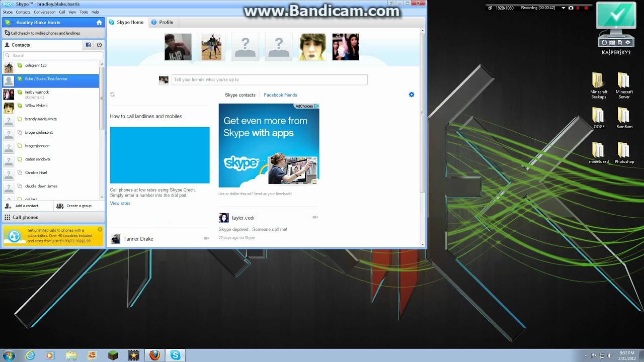This screenshot has width=644, height=362.
Task: Click Internet Explorer taskbar icon
Action: (30, 355)
